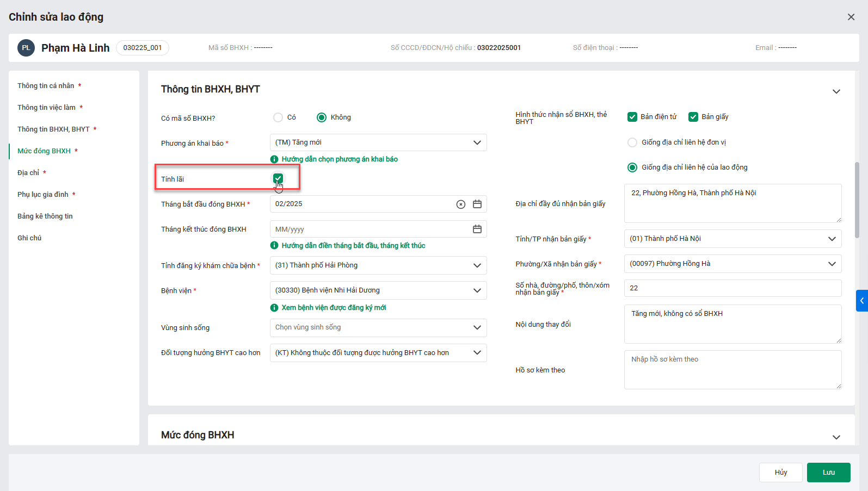Clear the BHXH start month value
Screen dimensions: 868x491
pos(460,204)
